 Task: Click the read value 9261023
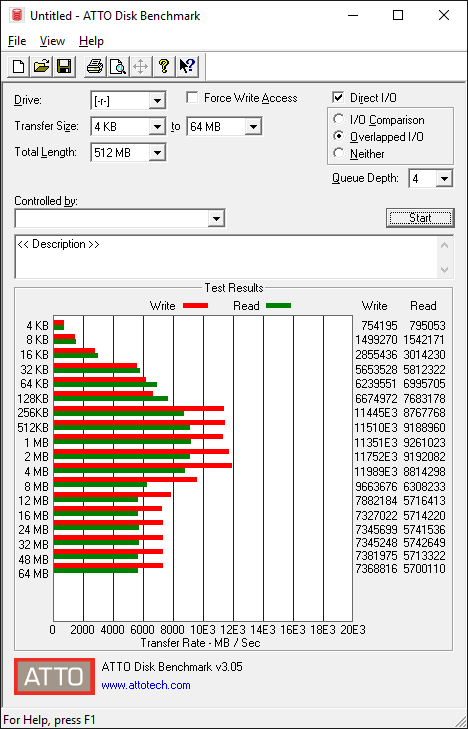pos(424,443)
